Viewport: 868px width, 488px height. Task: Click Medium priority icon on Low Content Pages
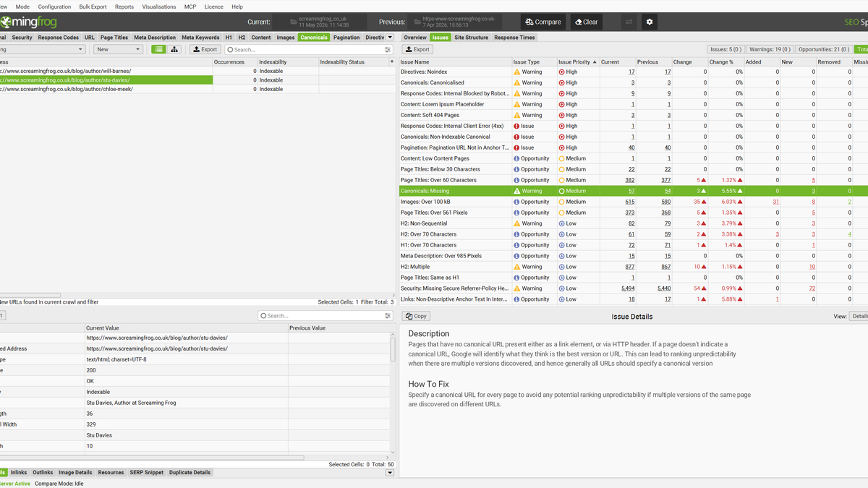tap(562, 158)
